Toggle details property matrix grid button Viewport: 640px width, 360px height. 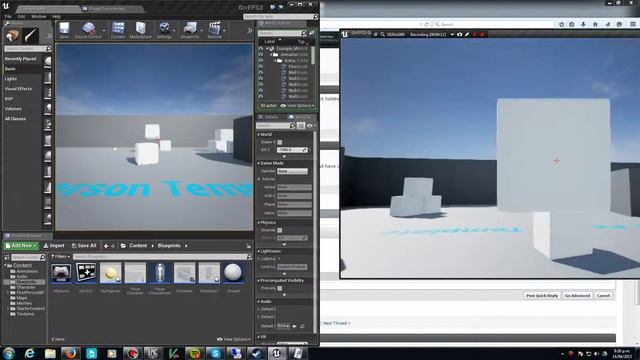(301, 126)
